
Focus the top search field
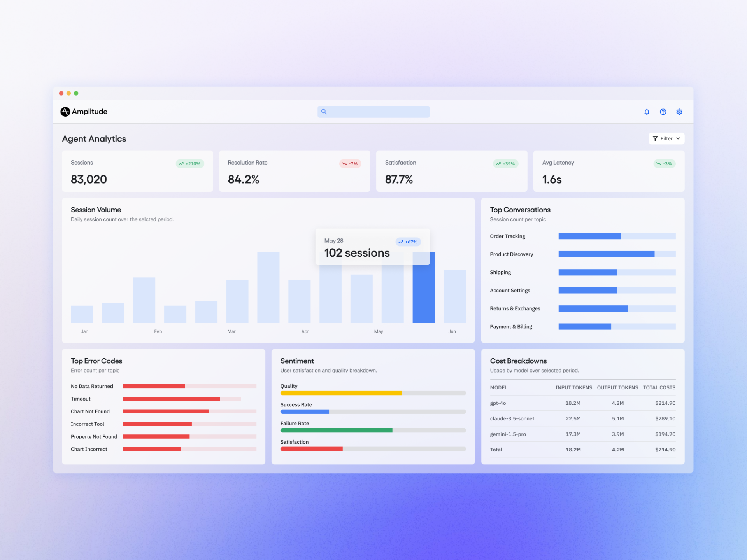(x=373, y=112)
